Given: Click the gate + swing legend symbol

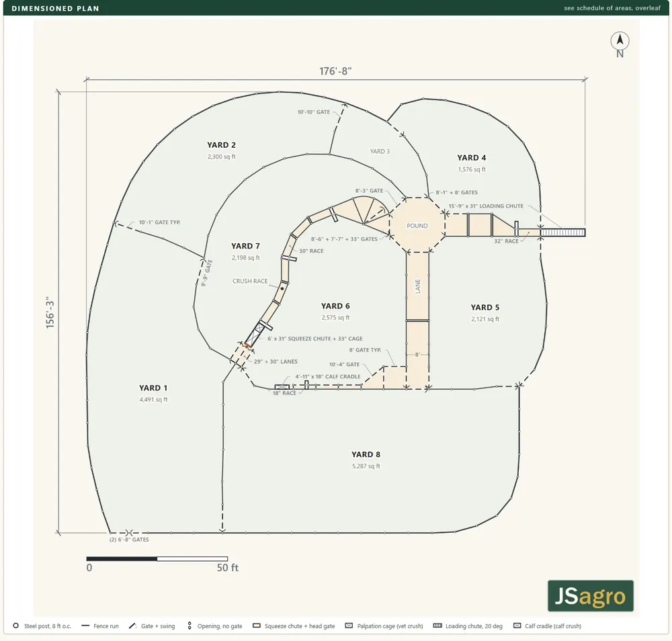Looking at the screenshot, I should point(132,626).
